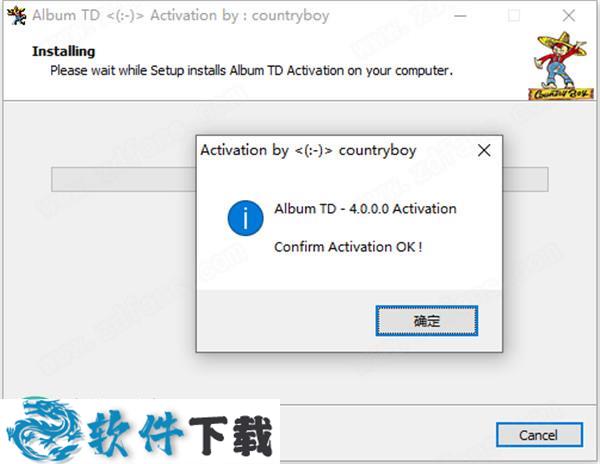Close the Activation by countryboy dialog
Image resolution: width=600 pixels, height=464 pixels.
pyautogui.click(x=484, y=150)
